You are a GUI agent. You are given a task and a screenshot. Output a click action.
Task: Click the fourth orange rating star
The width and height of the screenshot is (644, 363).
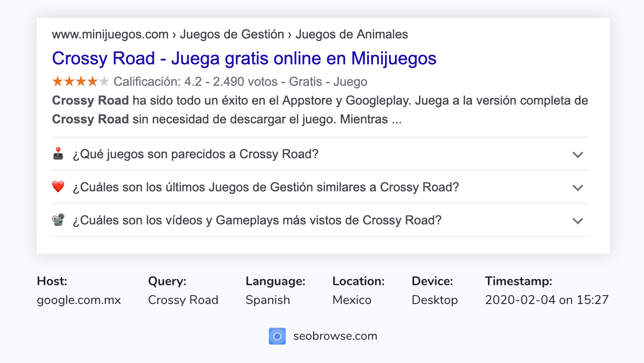pyautogui.click(x=91, y=81)
